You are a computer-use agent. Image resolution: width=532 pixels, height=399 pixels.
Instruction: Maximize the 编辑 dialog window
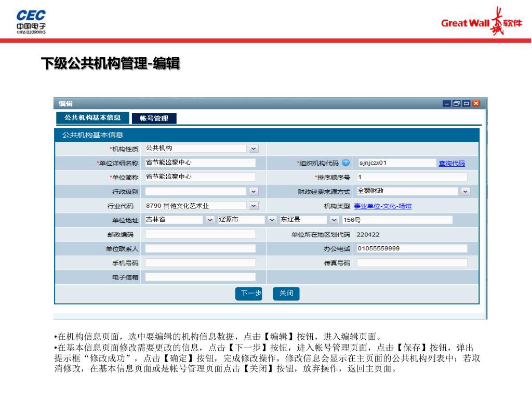pos(466,103)
